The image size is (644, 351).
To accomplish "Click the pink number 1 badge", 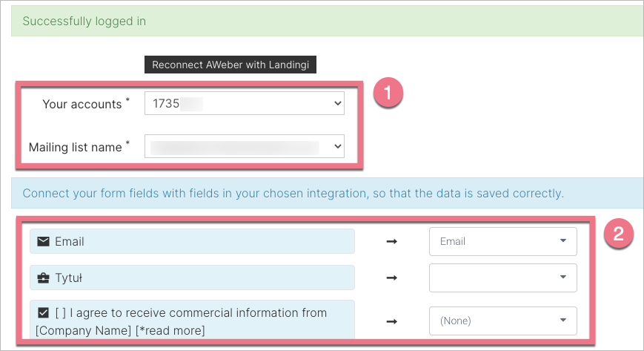I will point(388,96).
